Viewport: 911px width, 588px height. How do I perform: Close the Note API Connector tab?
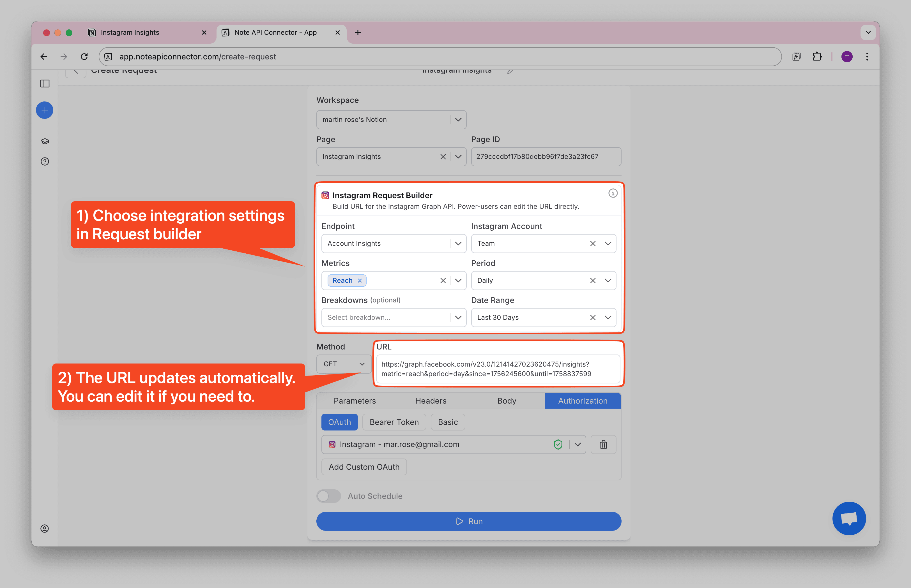click(337, 33)
